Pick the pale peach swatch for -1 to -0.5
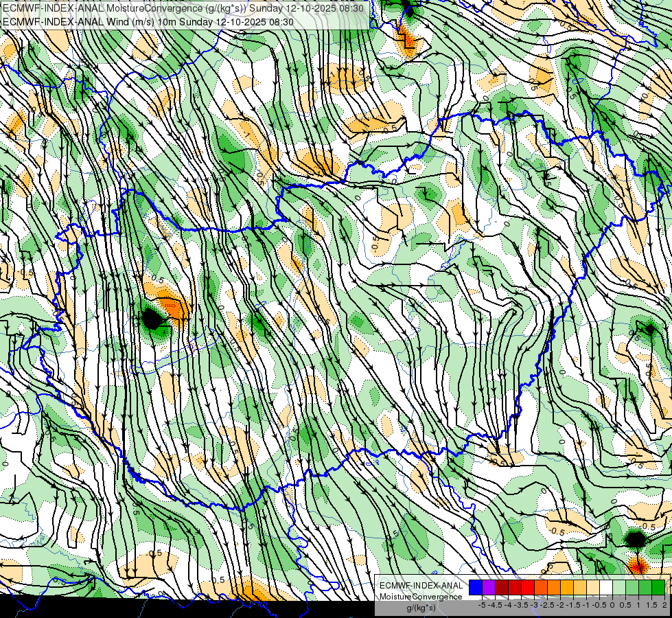The height and width of the screenshot is (618, 672). (x=593, y=587)
